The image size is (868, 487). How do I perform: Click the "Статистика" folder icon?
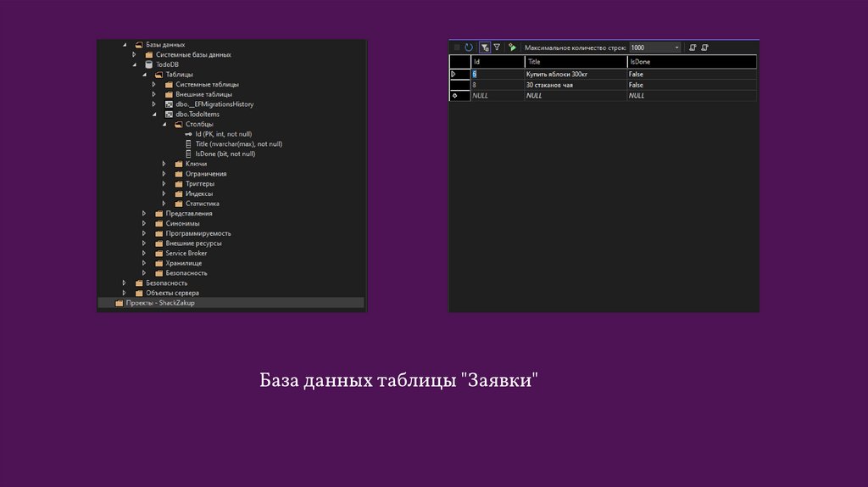179,204
